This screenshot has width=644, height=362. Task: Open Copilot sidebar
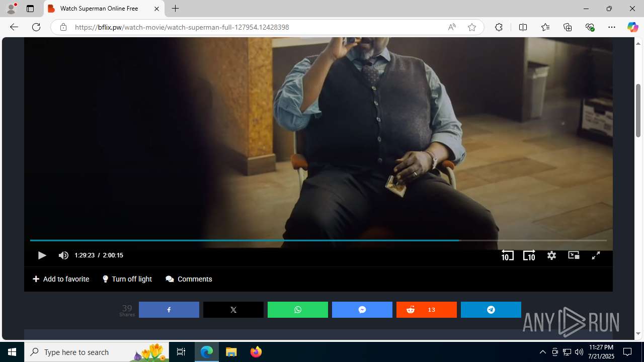point(632,27)
